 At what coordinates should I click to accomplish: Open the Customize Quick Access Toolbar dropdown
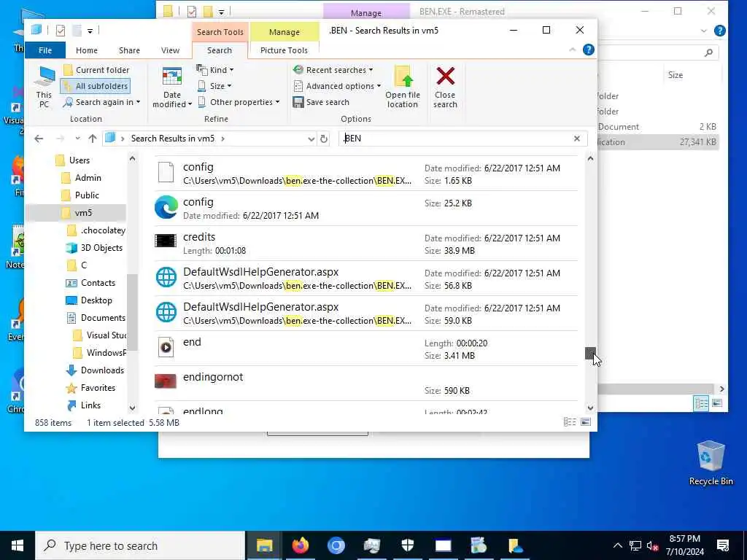[90, 31]
